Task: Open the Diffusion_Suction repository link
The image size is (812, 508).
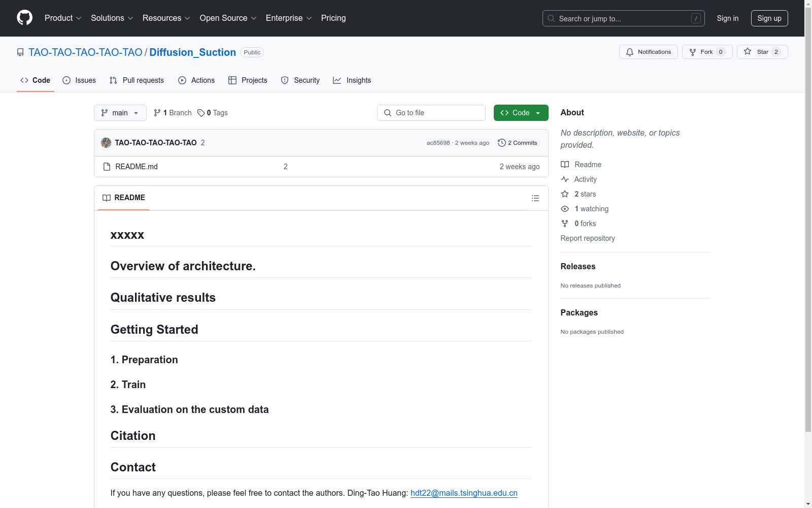Action: (x=193, y=52)
